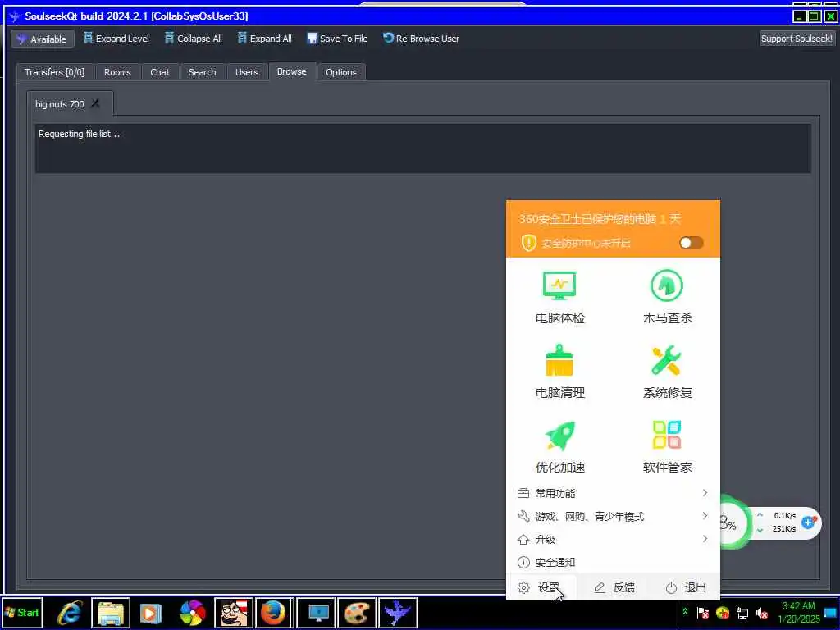Click the shield warning icon in orange header
This screenshot has height=630, width=840.
tap(529, 243)
